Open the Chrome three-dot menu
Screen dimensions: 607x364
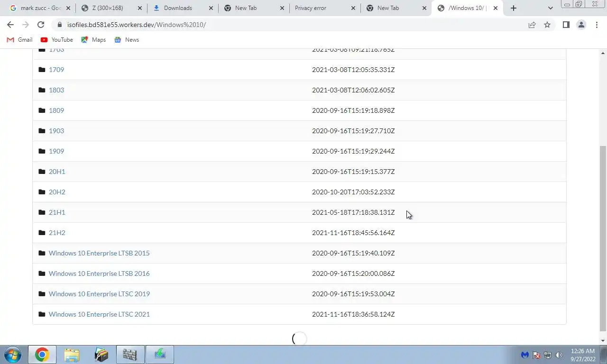(597, 25)
